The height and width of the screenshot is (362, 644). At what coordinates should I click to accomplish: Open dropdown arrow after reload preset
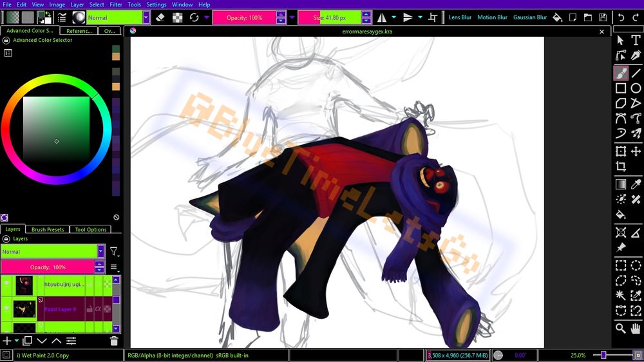(207, 17)
